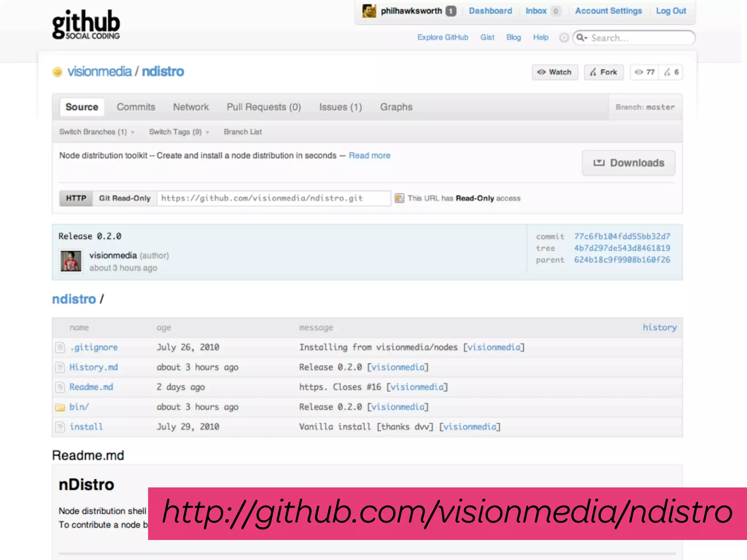The width and height of the screenshot is (747, 560).
Task: Click the visionmedia author avatar thumbnail
Action: tap(71, 261)
